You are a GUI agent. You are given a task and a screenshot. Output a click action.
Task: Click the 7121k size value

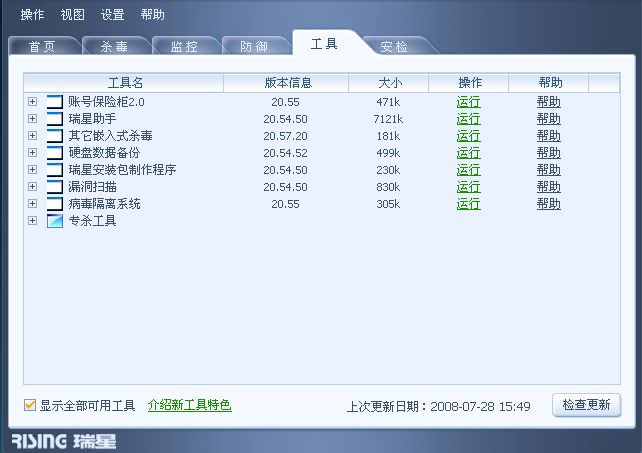388,119
